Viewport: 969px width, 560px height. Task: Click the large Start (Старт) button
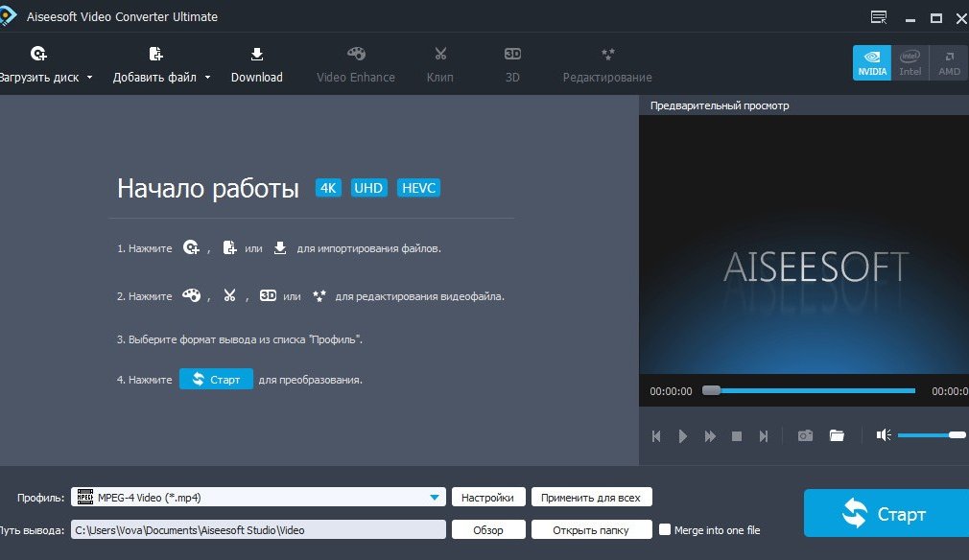click(x=886, y=513)
